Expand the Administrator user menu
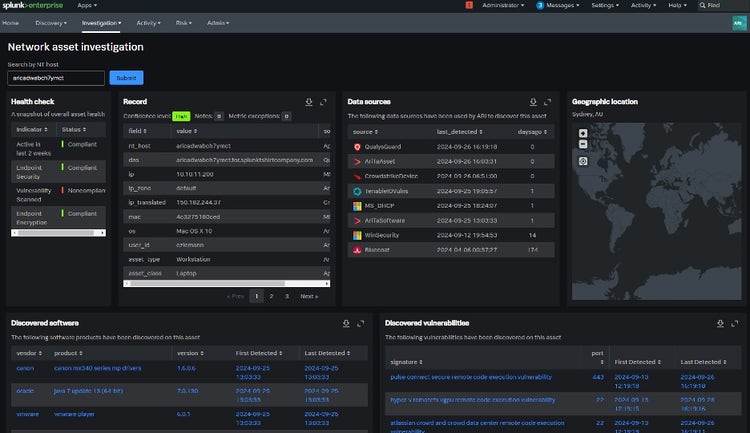This screenshot has height=433, width=750. (503, 5)
